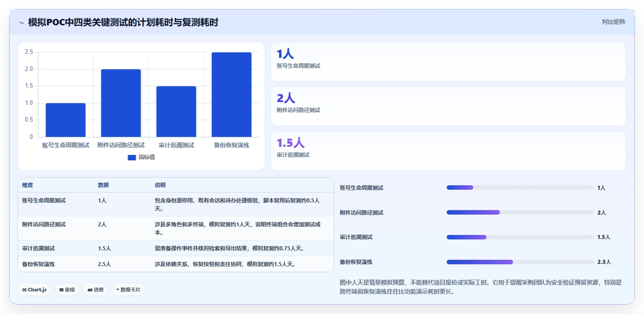Click the 审计追溯测试 progress bar

pyautogui.click(x=520, y=237)
